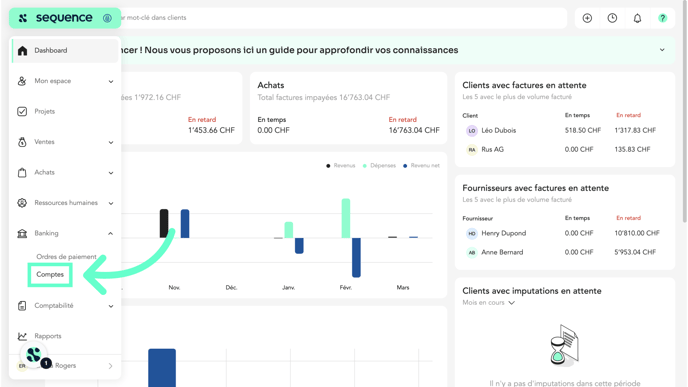Click the circular icon beside the Sequence logo
The image size is (688, 387).
(107, 18)
